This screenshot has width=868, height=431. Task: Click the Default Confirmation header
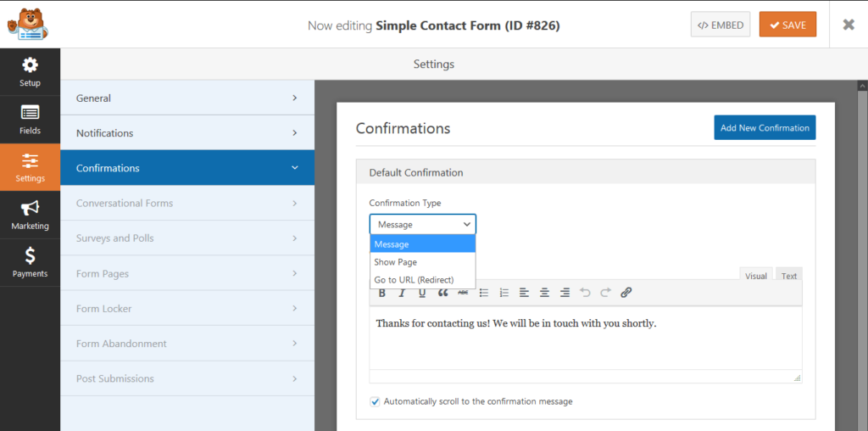click(586, 172)
